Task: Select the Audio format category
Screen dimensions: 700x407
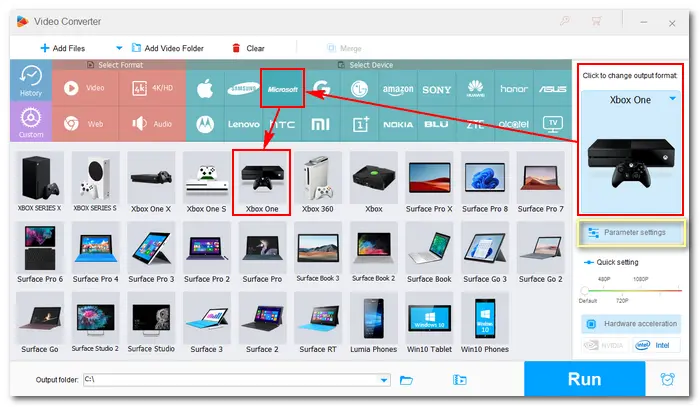Action: 152,124
